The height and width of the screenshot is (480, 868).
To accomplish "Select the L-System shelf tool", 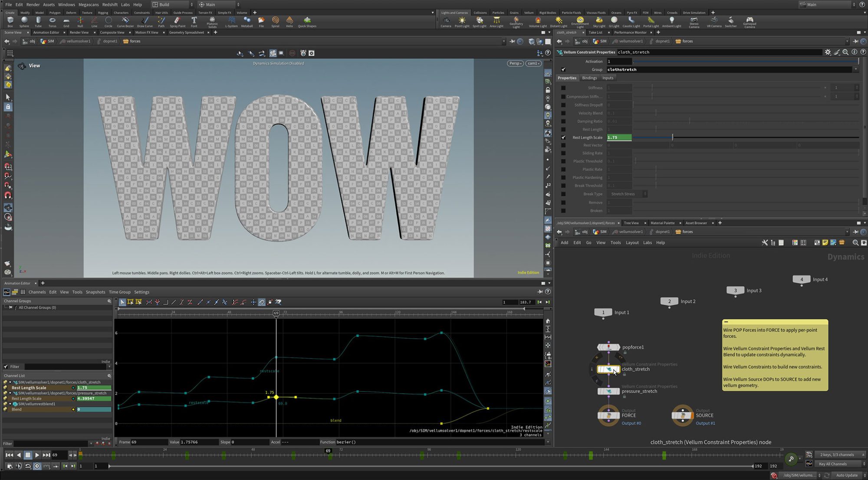I will click(x=231, y=22).
